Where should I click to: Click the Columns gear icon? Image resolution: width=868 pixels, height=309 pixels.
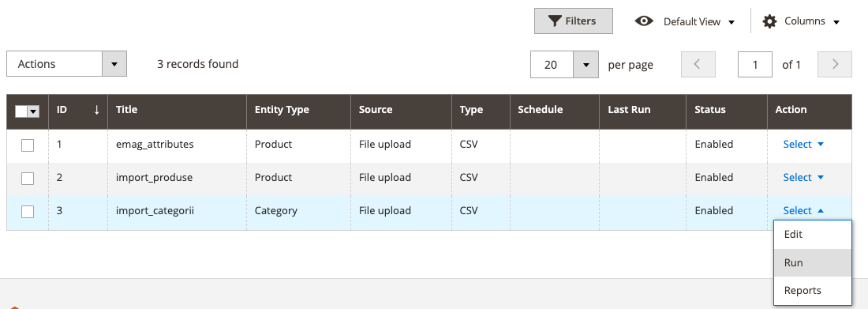[x=769, y=21]
